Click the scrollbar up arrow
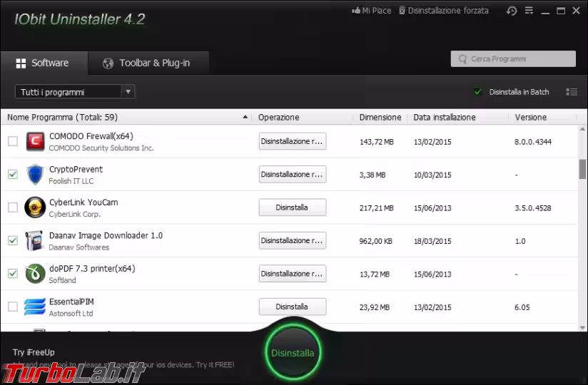Viewport: 588px width, 385px height. tap(582, 129)
